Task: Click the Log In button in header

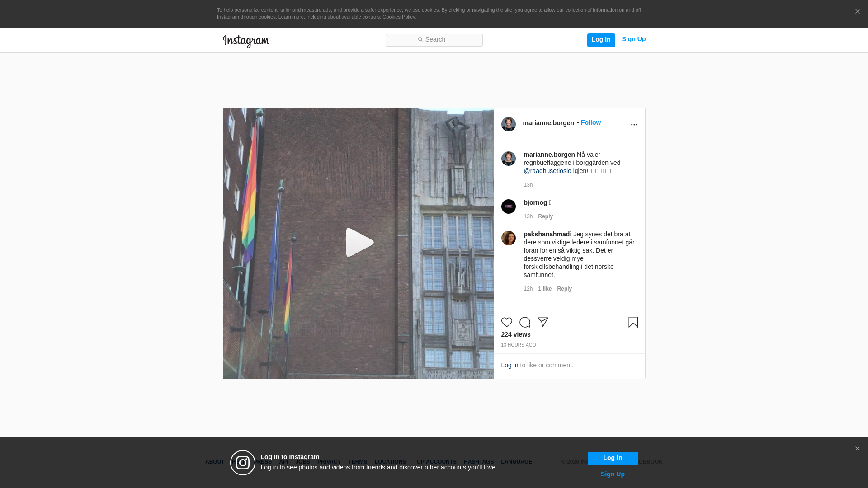Action: (601, 40)
